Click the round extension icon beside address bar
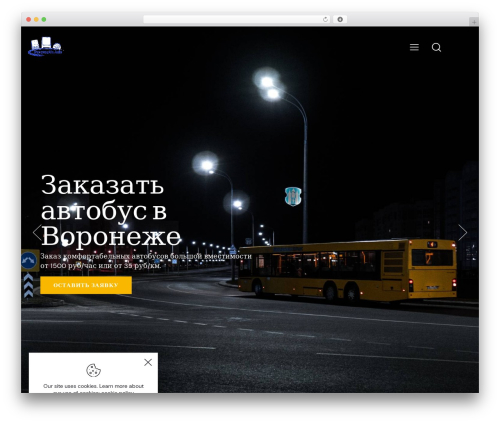Image resolution: width=500 pixels, height=423 pixels. (340, 19)
